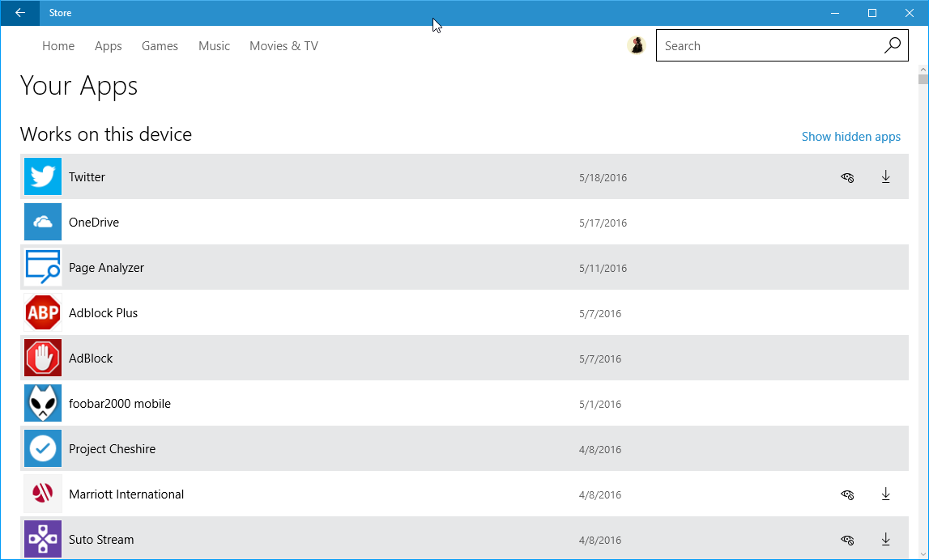Maximize the Store window
The height and width of the screenshot is (560, 929).
pos(872,13)
